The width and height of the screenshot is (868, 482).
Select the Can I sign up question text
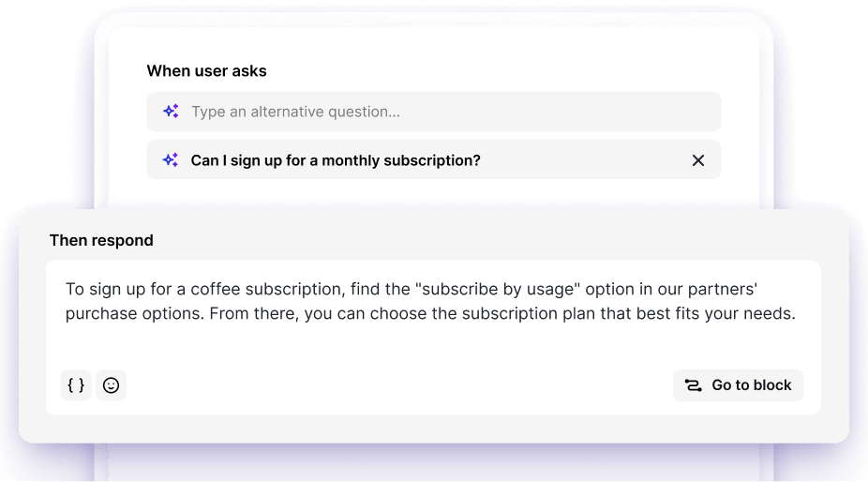tap(336, 160)
